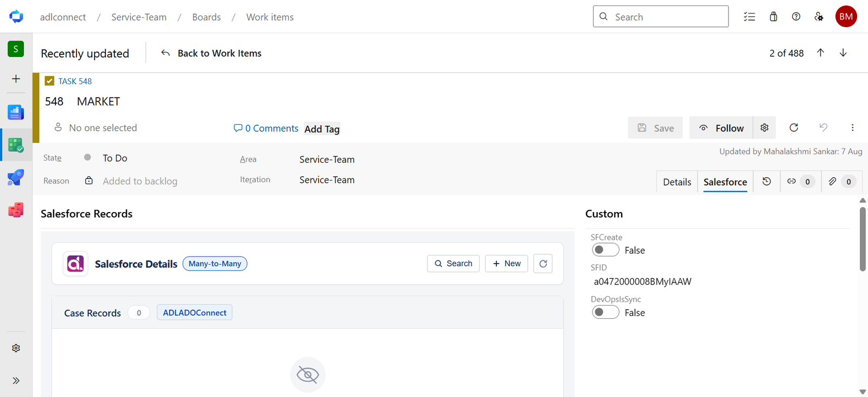Refresh the Salesforce Details panel
This screenshot has height=397, width=868.
[x=543, y=264]
